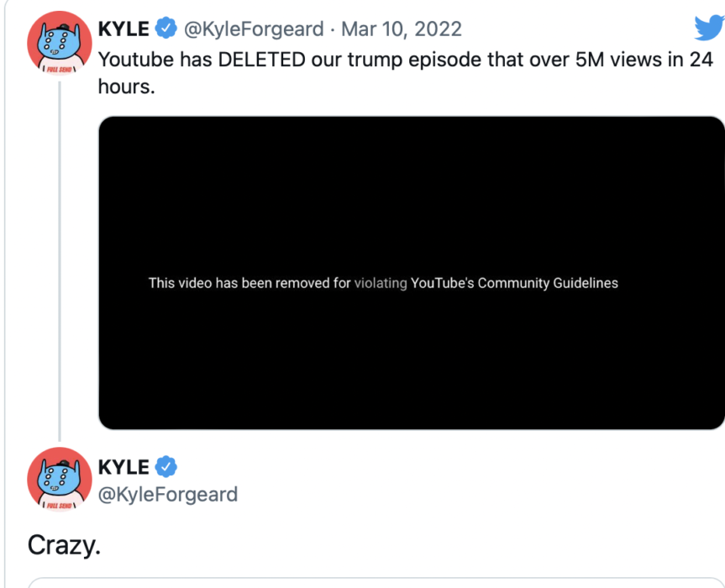This screenshot has width=725, height=588.
Task: Open the @KyleForgeard handle in the quoted tweet
Action: (254, 29)
